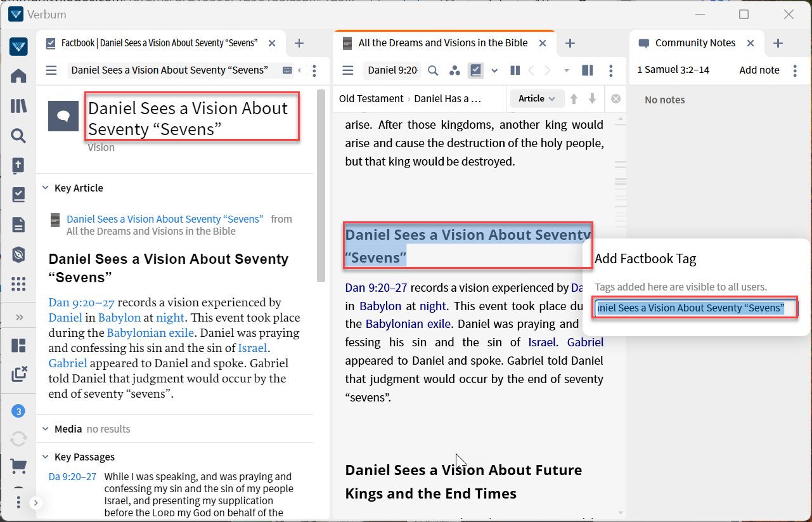Open the Bible icon with cross in sidebar
The width and height of the screenshot is (812, 522).
(x=18, y=165)
